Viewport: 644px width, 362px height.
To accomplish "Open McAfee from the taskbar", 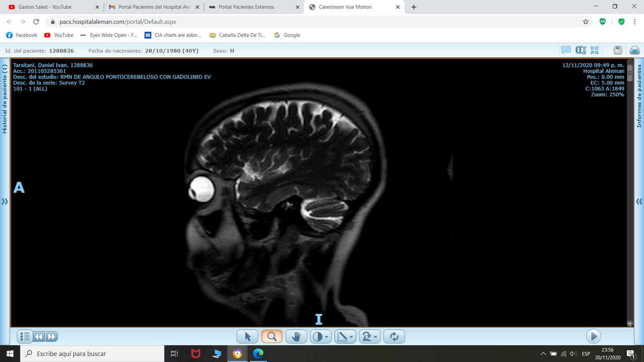I will (195, 353).
